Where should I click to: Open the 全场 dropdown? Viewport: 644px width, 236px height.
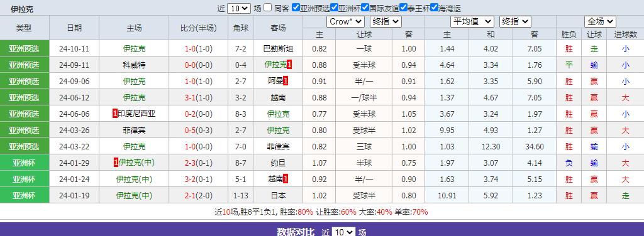600,22
